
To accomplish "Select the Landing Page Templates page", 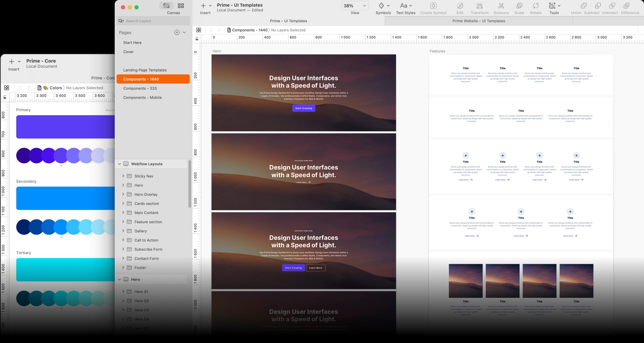I will point(145,70).
